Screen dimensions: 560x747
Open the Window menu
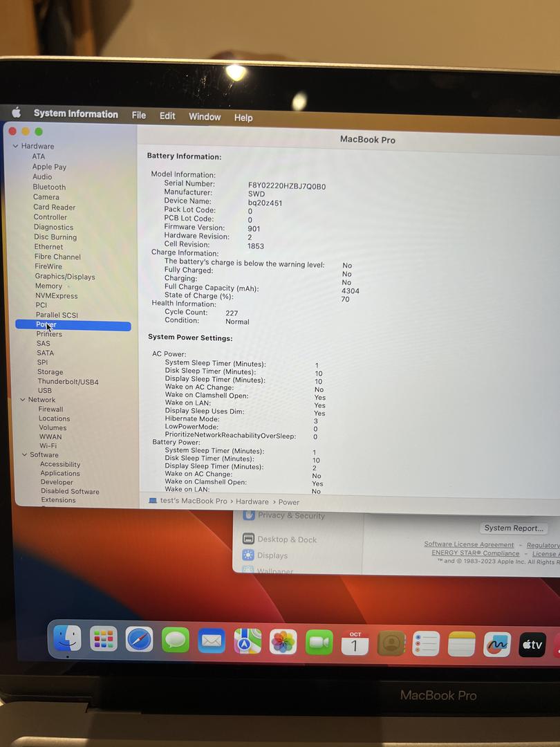(x=205, y=117)
